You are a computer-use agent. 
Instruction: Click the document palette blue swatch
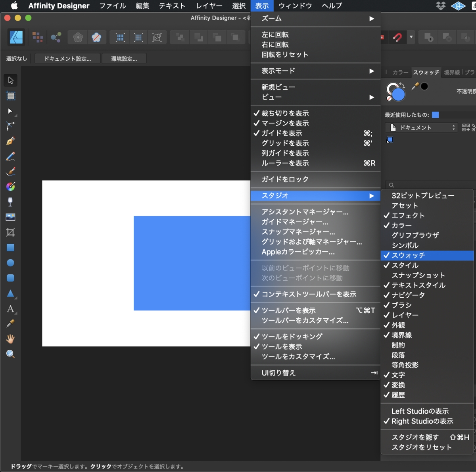click(390, 140)
